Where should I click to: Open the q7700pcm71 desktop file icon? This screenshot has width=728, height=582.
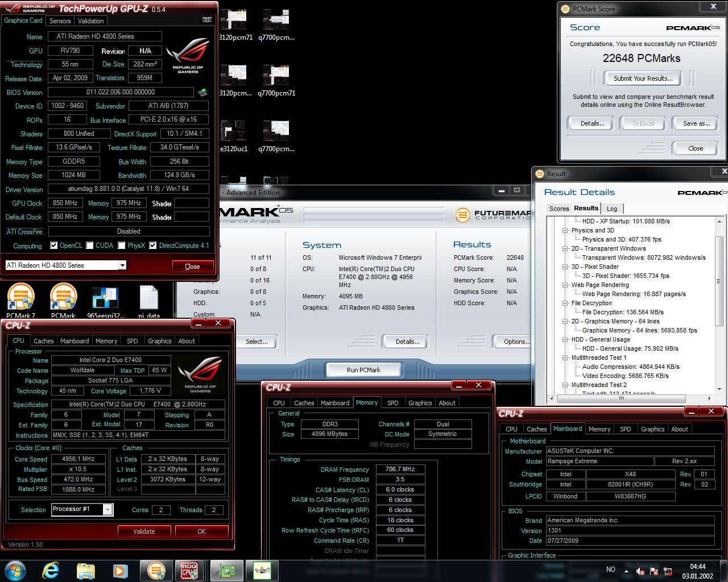[x=276, y=80]
